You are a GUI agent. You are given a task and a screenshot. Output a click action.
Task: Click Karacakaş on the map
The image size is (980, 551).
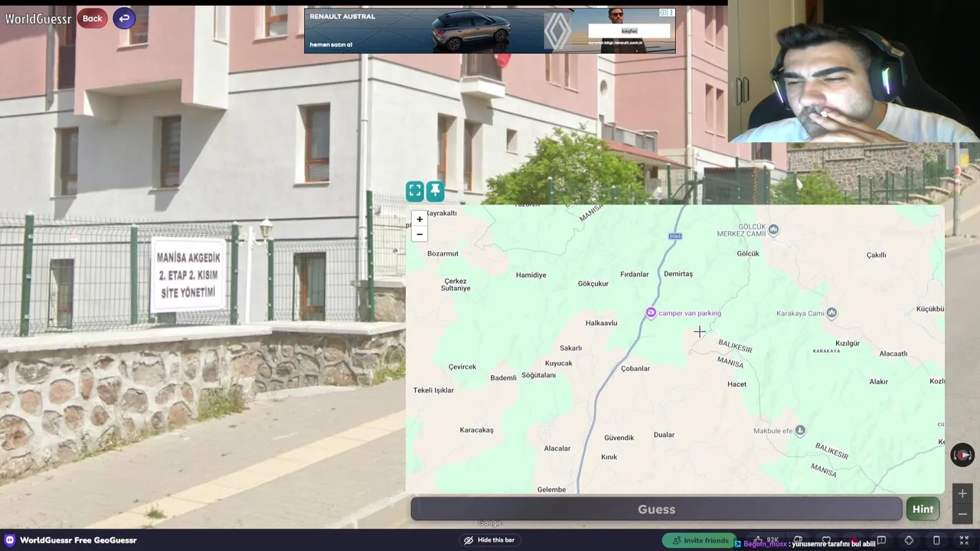coord(476,430)
